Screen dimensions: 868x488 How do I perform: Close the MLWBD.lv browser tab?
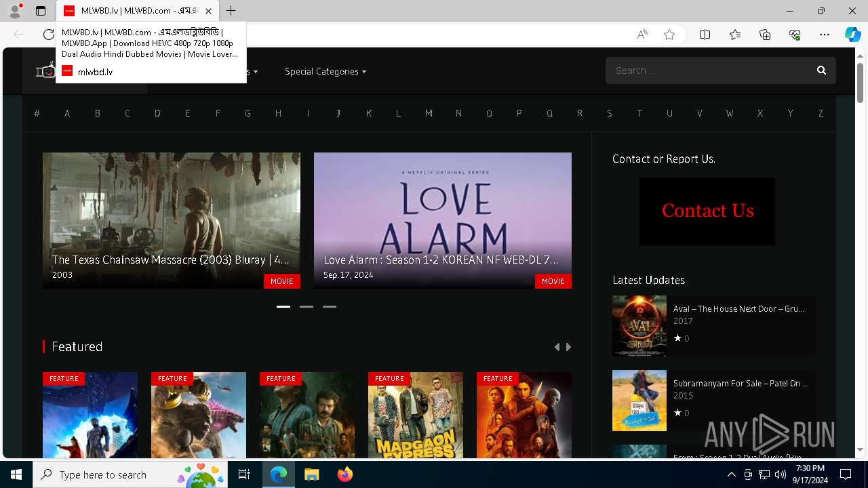pos(208,11)
